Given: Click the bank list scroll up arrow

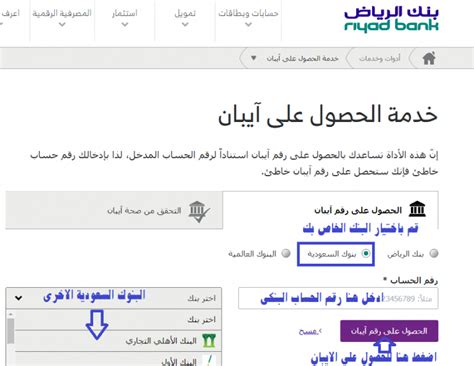Looking at the screenshot, I should [11, 314].
